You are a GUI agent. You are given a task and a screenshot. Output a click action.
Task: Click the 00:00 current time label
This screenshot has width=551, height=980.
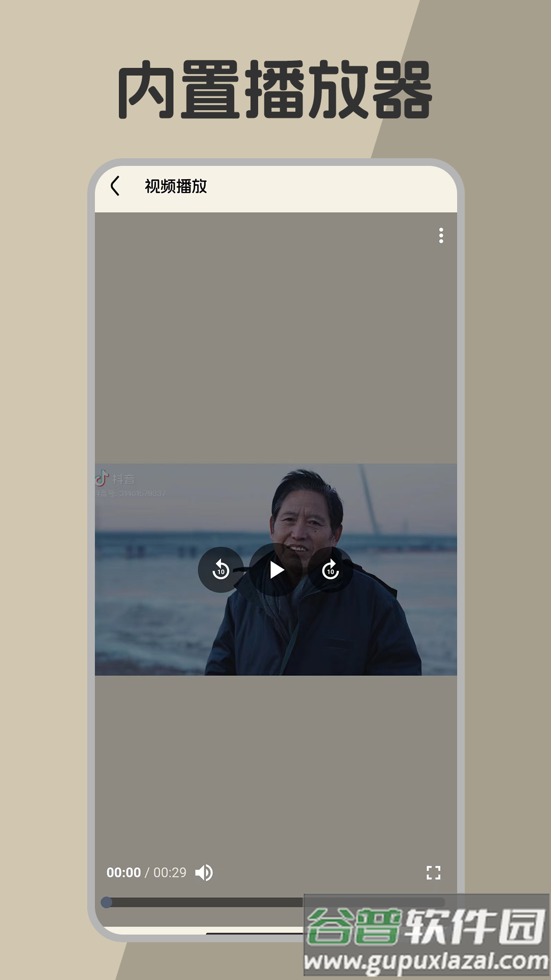[123, 873]
